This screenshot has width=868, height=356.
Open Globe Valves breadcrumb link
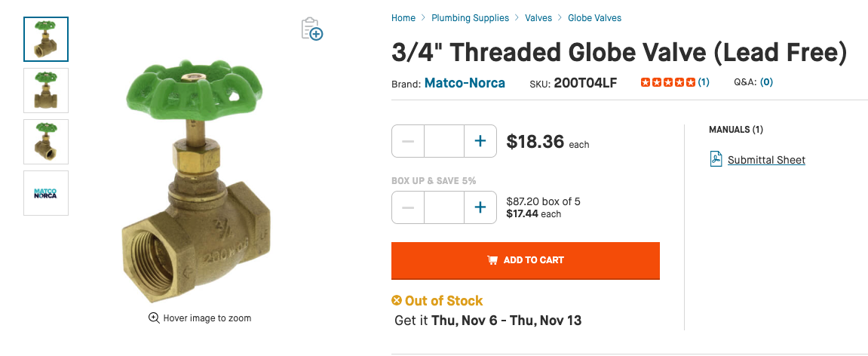point(594,18)
